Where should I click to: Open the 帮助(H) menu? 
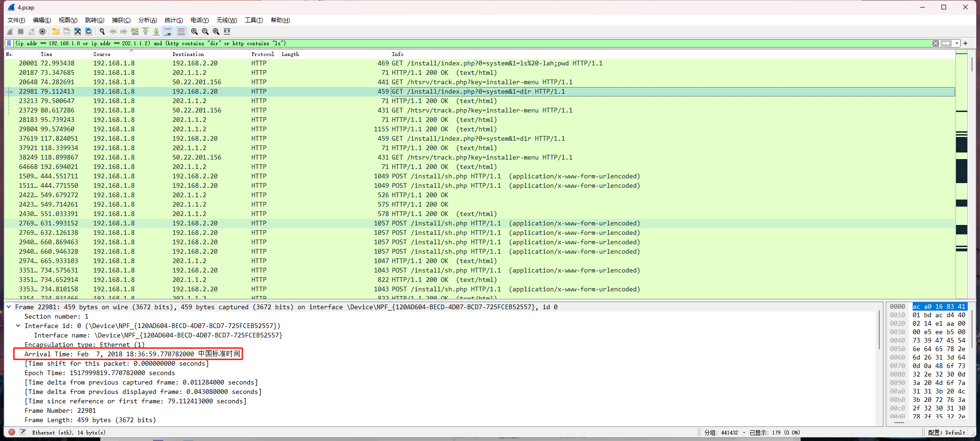point(280,20)
